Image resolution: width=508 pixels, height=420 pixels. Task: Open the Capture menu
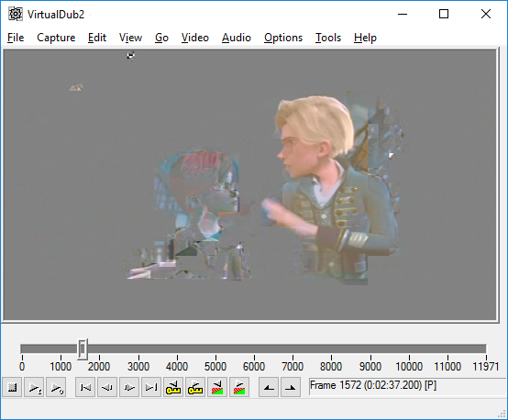[x=56, y=38]
